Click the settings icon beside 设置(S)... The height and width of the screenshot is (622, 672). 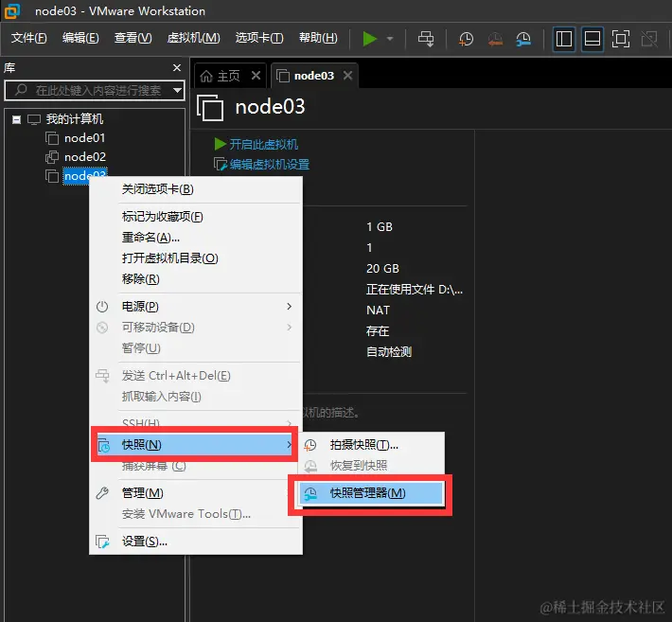(102, 542)
